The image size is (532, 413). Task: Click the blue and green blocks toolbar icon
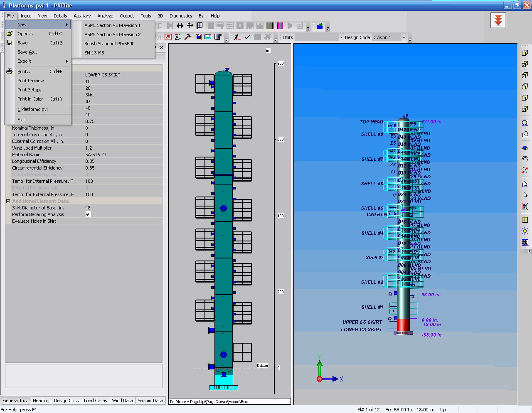(x=320, y=26)
